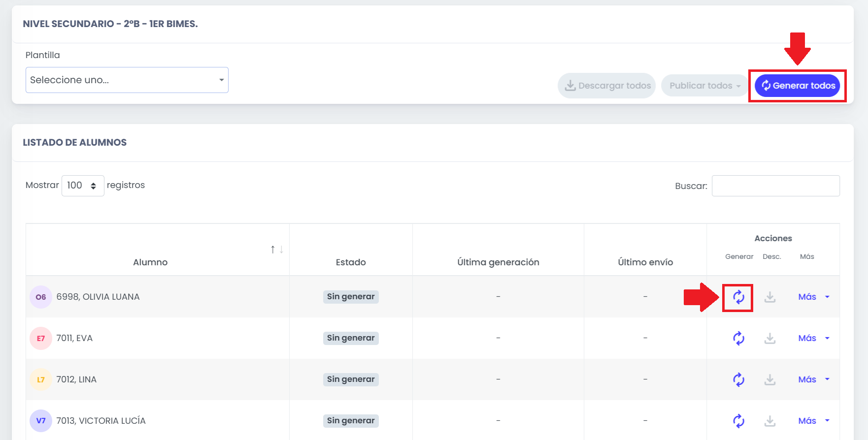This screenshot has width=868, height=440.
Task: Click download icon in Victoria Lucía row
Action: pyautogui.click(x=770, y=421)
